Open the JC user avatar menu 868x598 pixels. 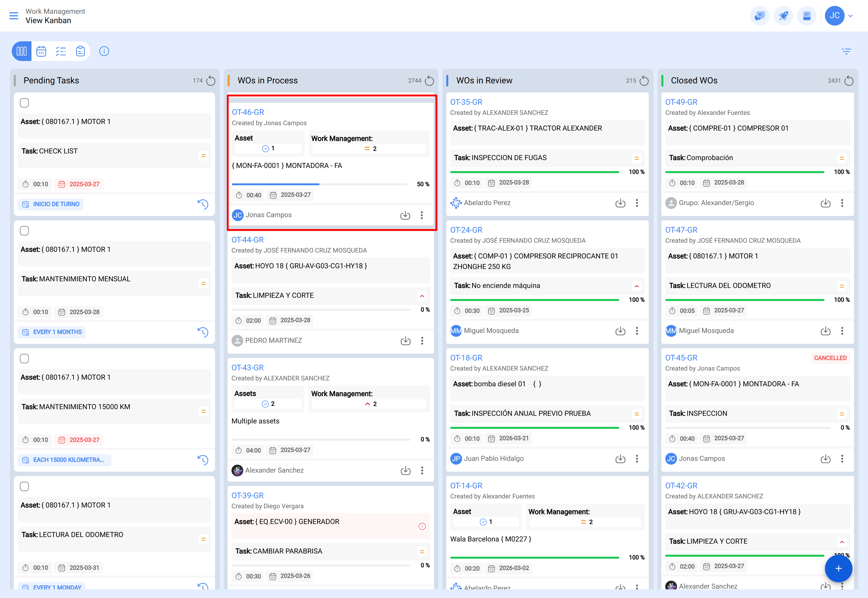coord(835,16)
